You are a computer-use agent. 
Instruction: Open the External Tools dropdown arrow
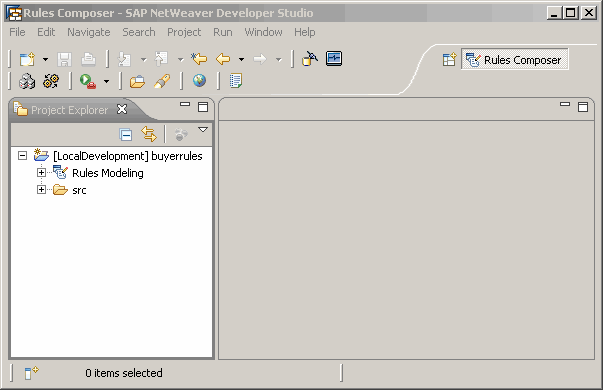107,82
